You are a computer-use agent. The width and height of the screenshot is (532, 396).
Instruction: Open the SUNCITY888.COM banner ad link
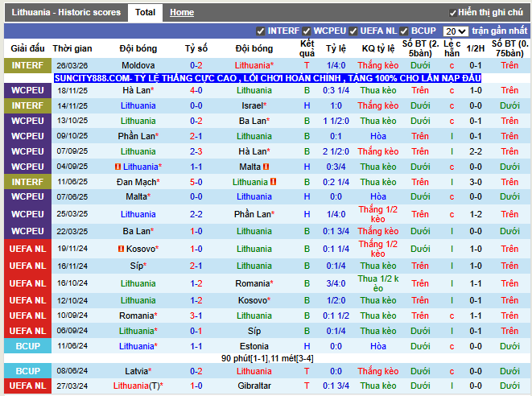point(268,78)
